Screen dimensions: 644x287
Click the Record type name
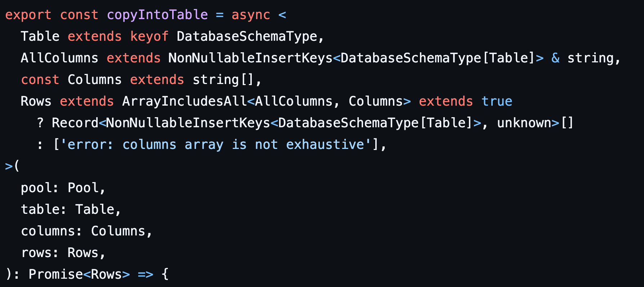click(75, 123)
